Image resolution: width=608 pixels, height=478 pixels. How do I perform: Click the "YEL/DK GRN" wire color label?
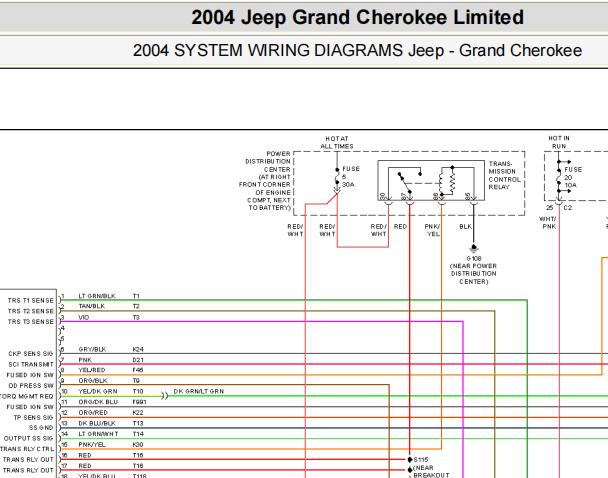pyautogui.click(x=98, y=391)
